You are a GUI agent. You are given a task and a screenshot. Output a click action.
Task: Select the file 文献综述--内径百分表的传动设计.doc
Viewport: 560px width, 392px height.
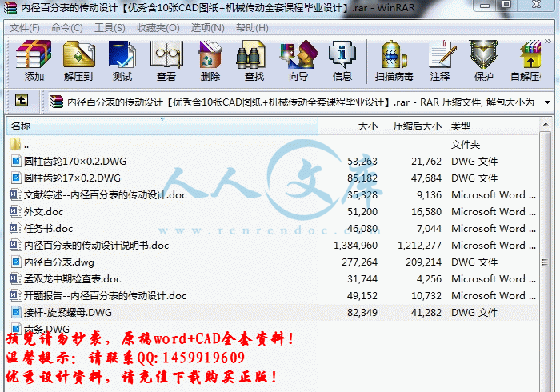tap(106, 195)
